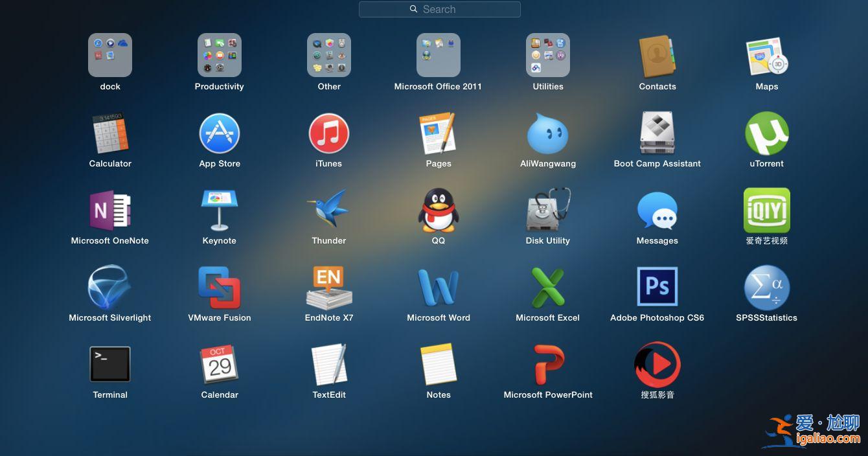Open the Productivity folder
This screenshot has width=868, height=456.
point(220,56)
